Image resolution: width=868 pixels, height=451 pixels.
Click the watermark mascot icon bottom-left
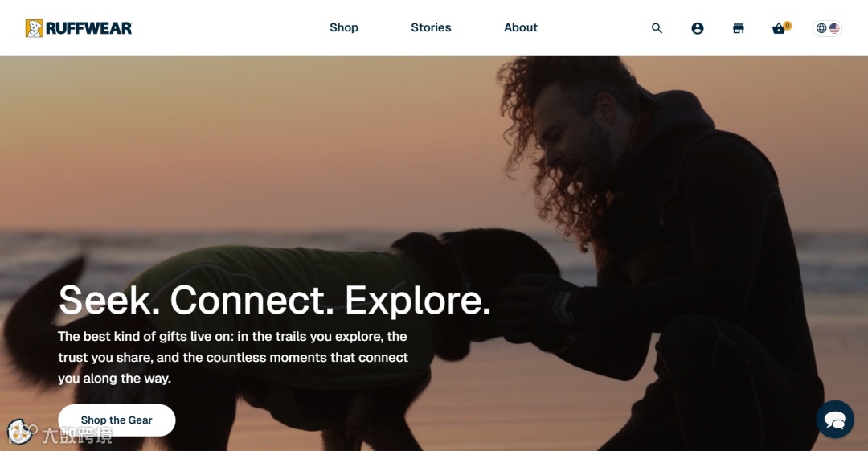20,432
